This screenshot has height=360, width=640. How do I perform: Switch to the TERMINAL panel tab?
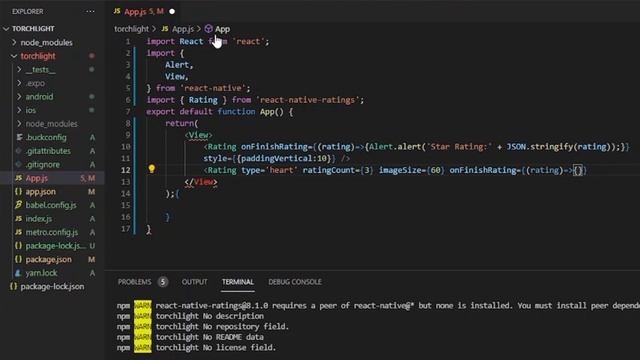tap(238, 282)
